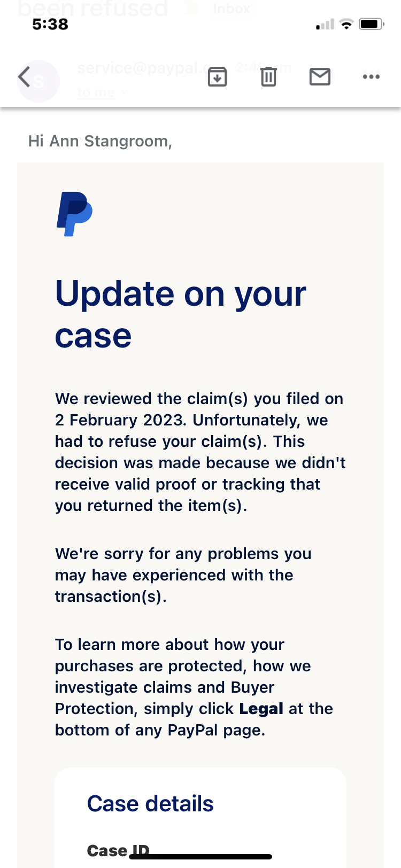Tap the 'Case details' section heading
This screenshot has height=868, width=401.
point(150,804)
